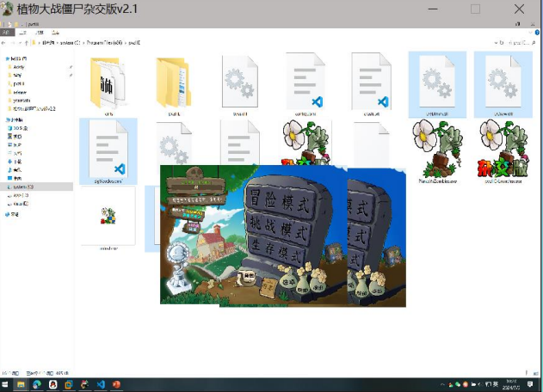Click Program Files (x86) in the address path
Image resolution: width=543 pixels, height=392 pixels.
[104, 43]
